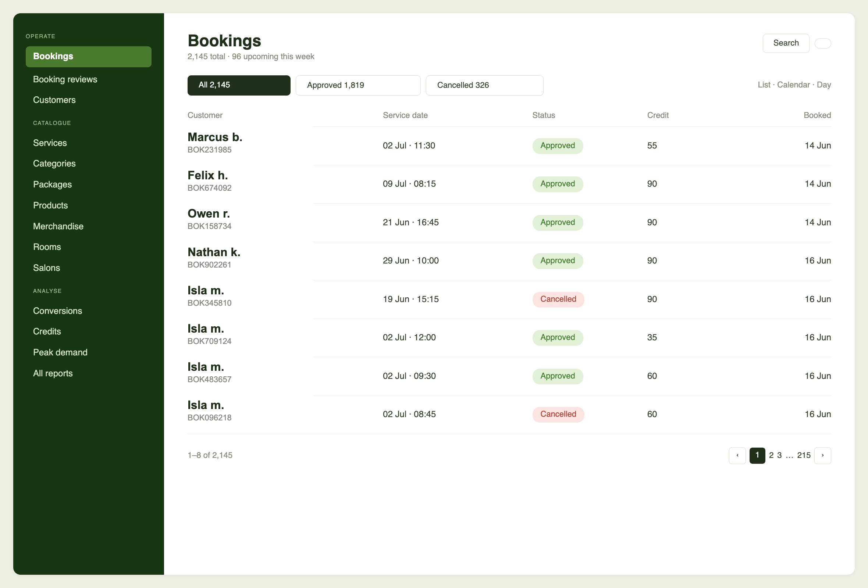Viewport: 868px width, 588px height.
Task: Open Owen r. booking row
Action: tap(509, 223)
